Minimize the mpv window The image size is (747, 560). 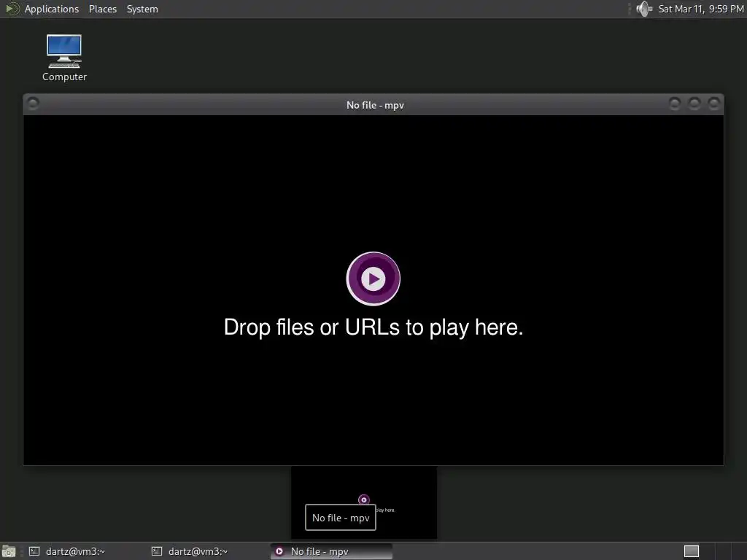point(675,104)
